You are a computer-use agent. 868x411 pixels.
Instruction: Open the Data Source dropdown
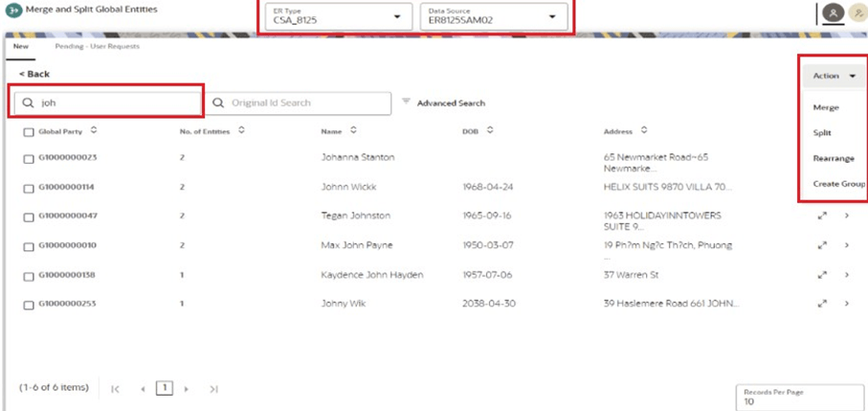point(494,16)
